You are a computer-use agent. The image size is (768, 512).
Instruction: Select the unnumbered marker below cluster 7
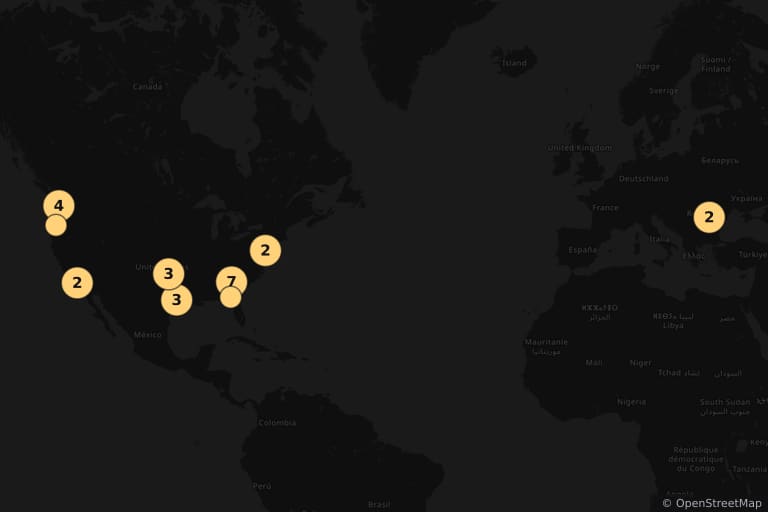pyautogui.click(x=230, y=297)
